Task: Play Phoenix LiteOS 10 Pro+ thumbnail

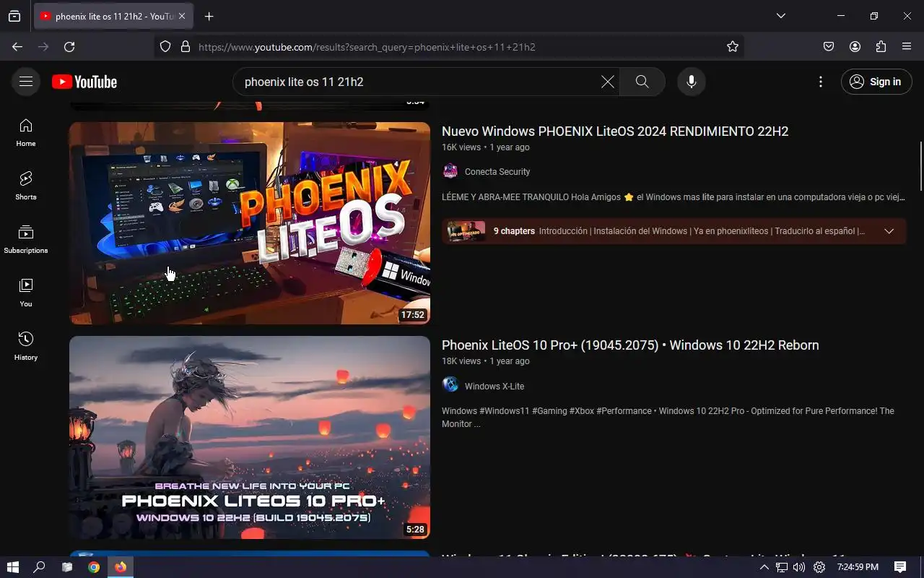Action: click(250, 437)
